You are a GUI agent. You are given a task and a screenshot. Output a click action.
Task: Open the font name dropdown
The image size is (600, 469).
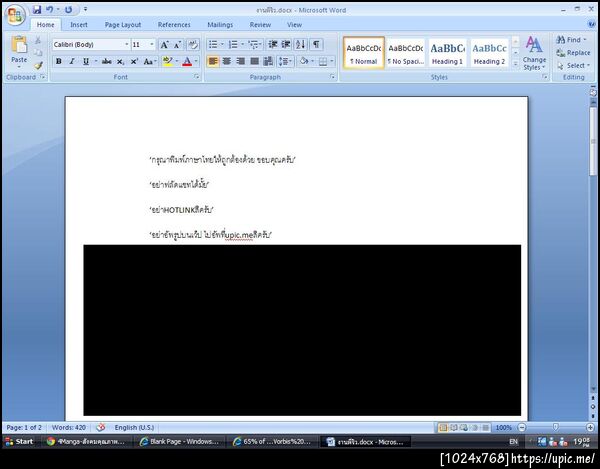(x=127, y=45)
